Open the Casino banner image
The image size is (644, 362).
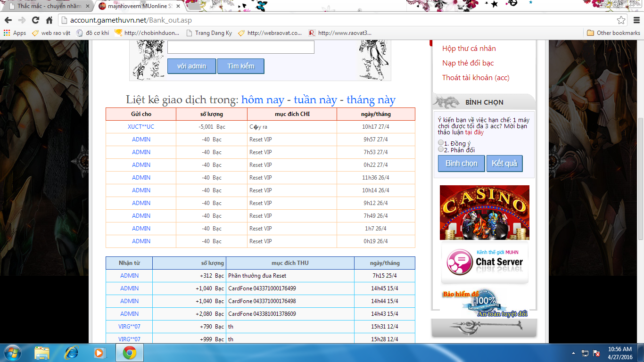click(485, 213)
